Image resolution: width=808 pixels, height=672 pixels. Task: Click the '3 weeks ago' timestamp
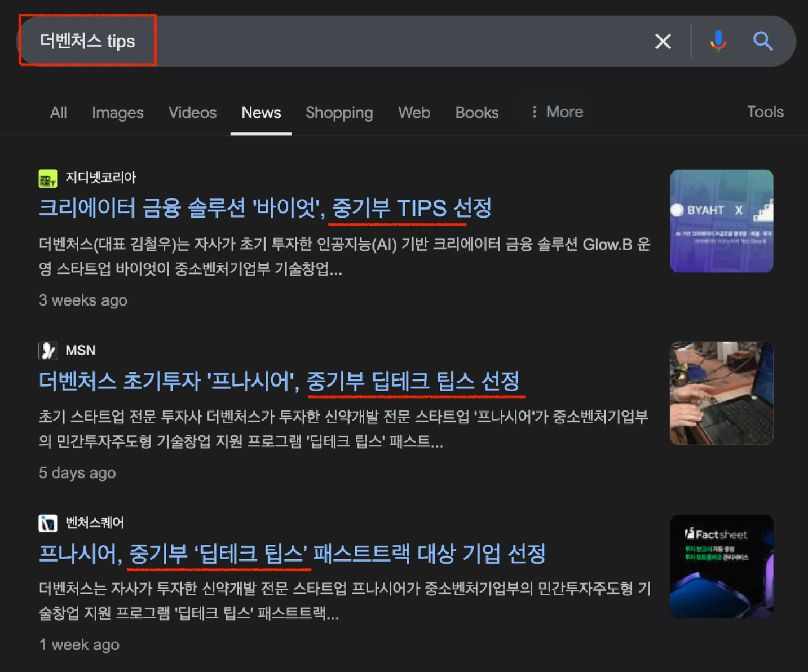[x=83, y=300]
